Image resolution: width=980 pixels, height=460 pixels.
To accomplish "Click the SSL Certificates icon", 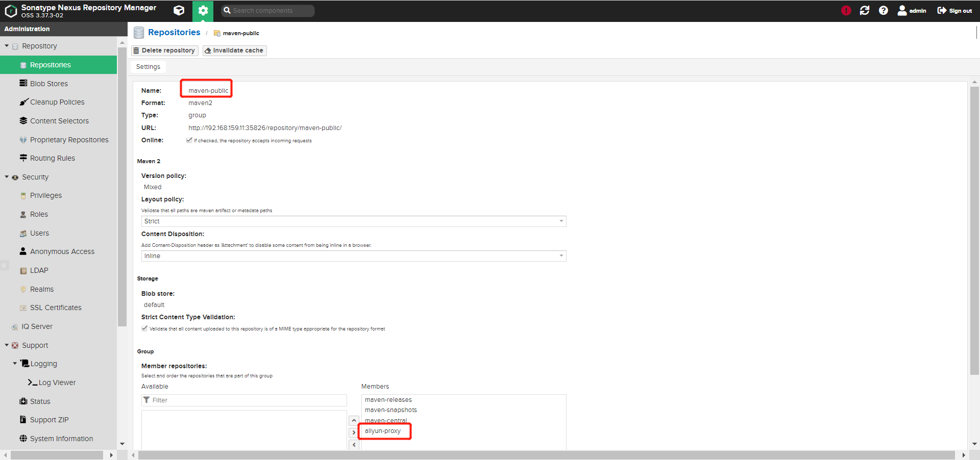I will tap(23, 308).
